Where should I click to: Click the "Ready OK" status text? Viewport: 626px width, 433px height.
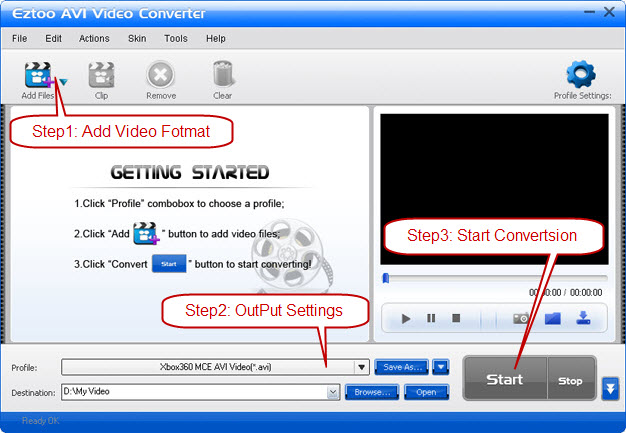pos(40,421)
